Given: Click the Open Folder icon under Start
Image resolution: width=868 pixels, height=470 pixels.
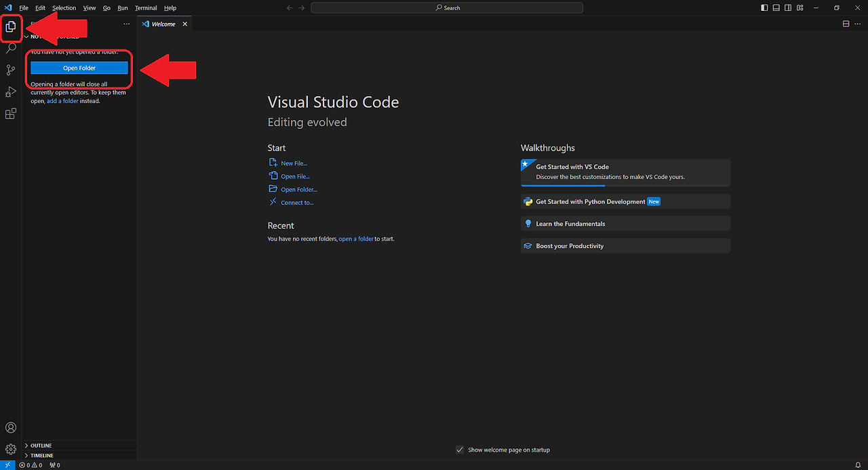Looking at the screenshot, I should 273,189.
